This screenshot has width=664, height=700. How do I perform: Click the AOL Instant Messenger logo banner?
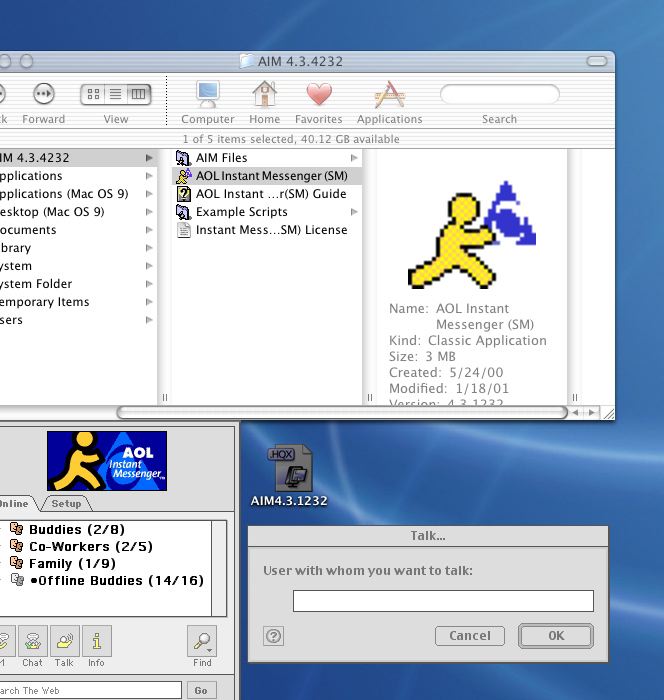coord(107,461)
